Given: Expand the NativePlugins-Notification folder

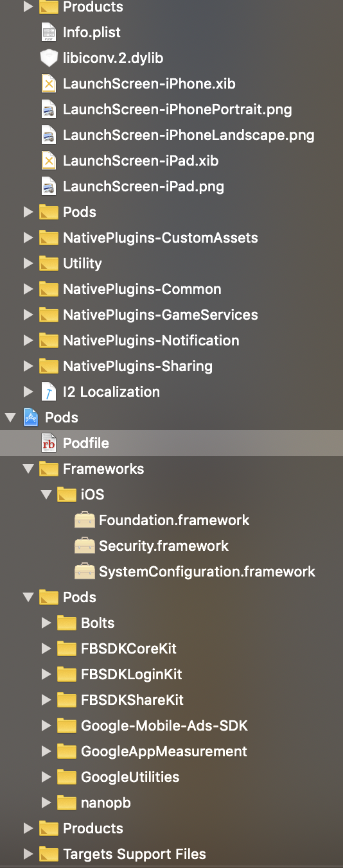Looking at the screenshot, I should [x=28, y=340].
